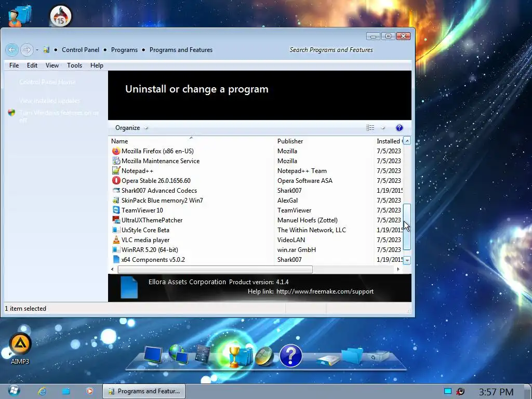This screenshot has width=532, height=399.
Task: Click the scroll down arrow of program list
Action: coord(407,260)
